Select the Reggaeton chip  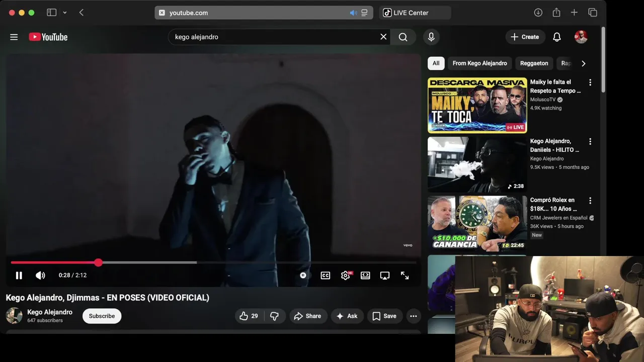pos(534,63)
